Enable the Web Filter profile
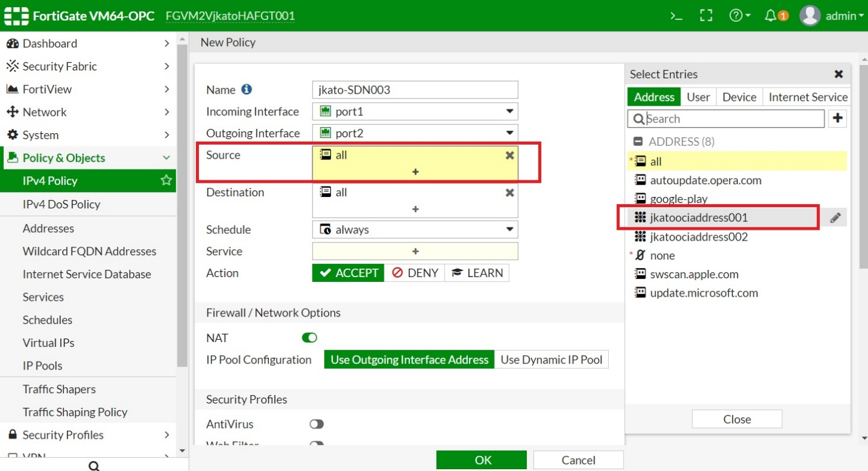This screenshot has height=471, width=868. (316, 444)
